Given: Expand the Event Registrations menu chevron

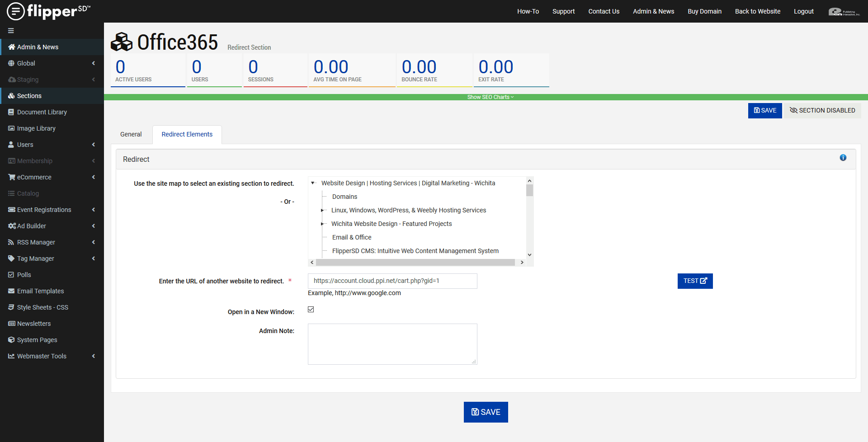Looking at the screenshot, I should (x=94, y=210).
